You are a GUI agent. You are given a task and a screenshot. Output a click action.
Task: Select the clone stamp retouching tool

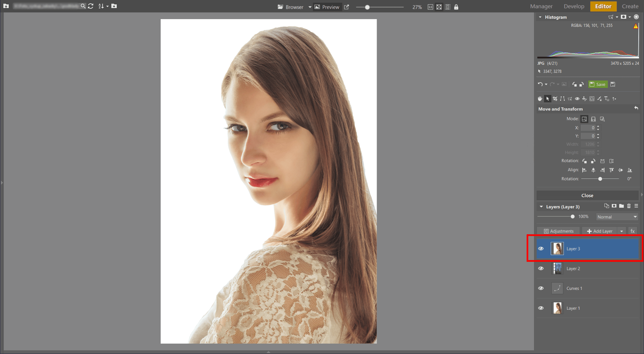(x=585, y=99)
